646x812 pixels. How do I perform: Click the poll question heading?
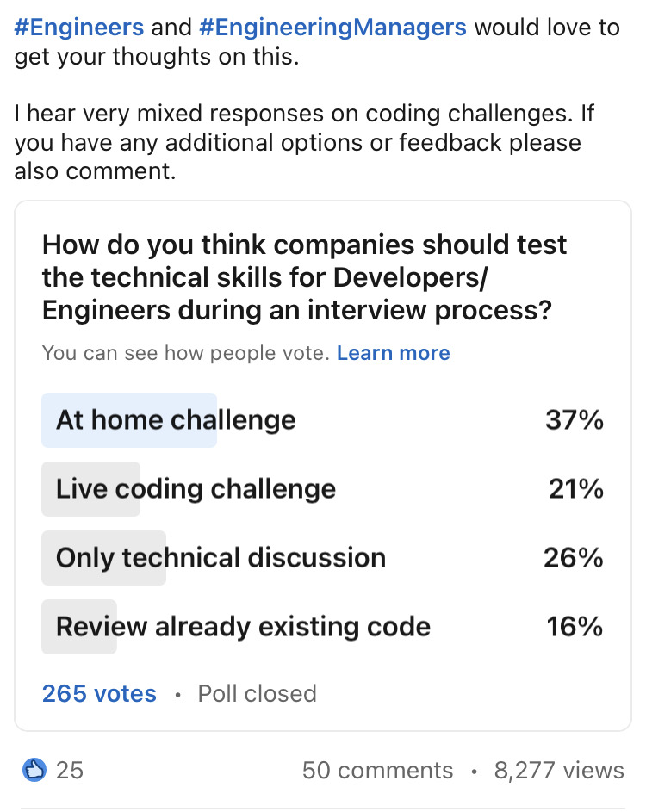pos(305,277)
